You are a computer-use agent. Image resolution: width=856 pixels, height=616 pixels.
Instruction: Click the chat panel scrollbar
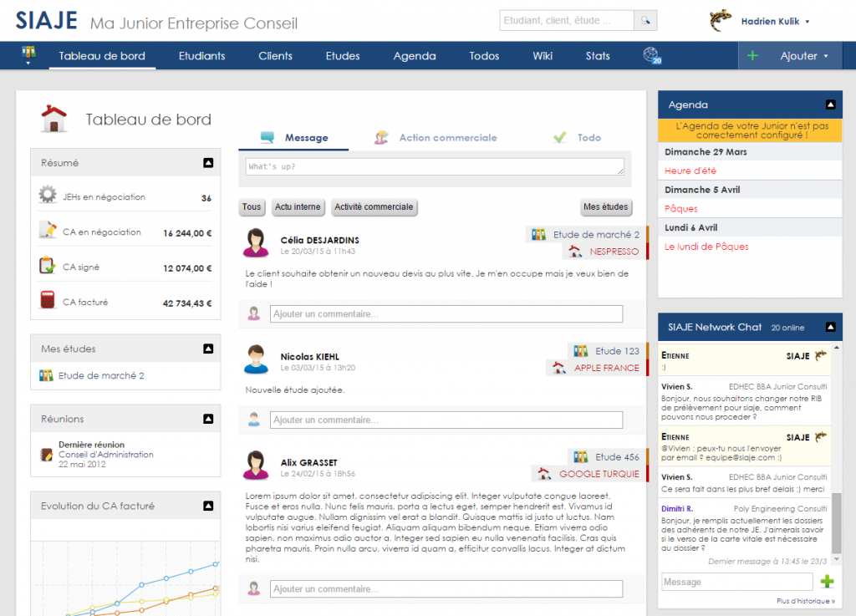(x=837, y=518)
